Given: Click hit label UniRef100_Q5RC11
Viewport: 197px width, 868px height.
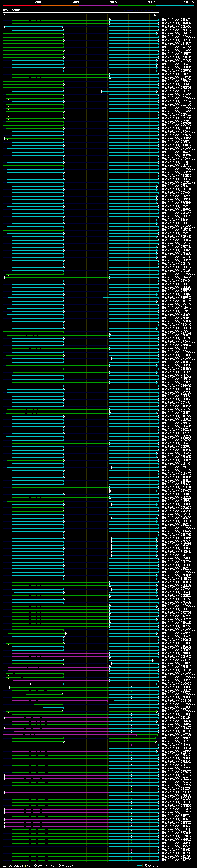Looking at the screenshot, I should pyautogui.click(x=177, y=115).
